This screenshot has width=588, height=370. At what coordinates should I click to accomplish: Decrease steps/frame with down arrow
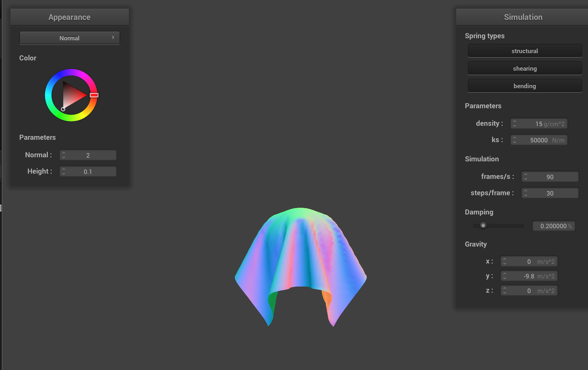pyautogui.click(x=526, y=195)
